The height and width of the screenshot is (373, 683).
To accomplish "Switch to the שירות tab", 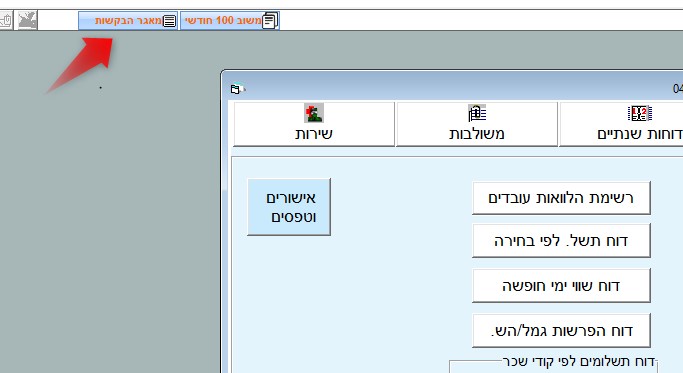I will tap(314, 124).
